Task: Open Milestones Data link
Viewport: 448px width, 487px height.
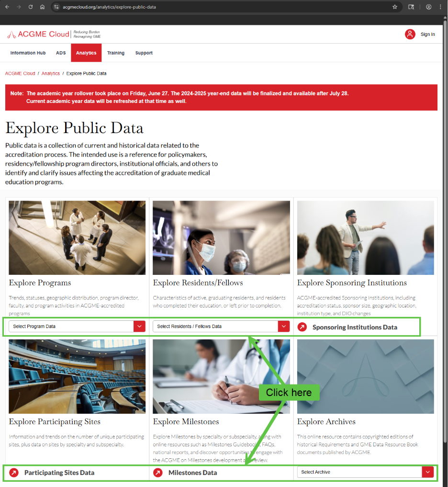Action: point(192,473)
